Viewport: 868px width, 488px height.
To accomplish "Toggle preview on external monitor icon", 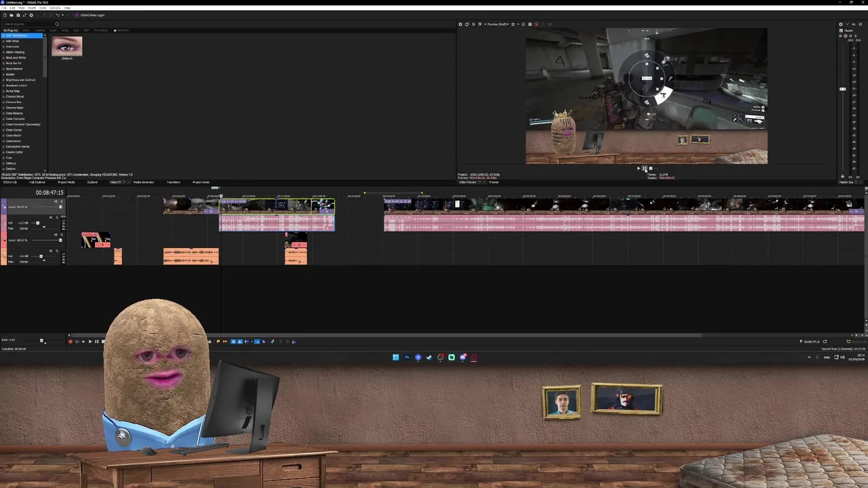I will (467, 24).
